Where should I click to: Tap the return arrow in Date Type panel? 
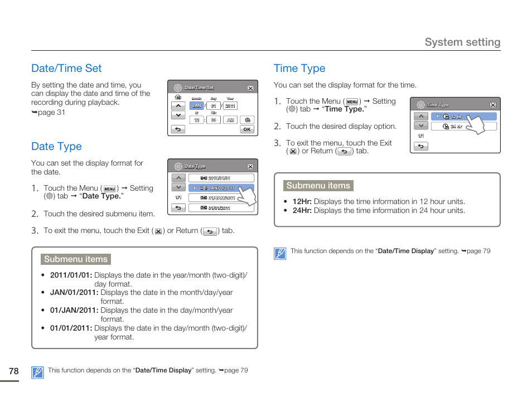pos(178,207)
